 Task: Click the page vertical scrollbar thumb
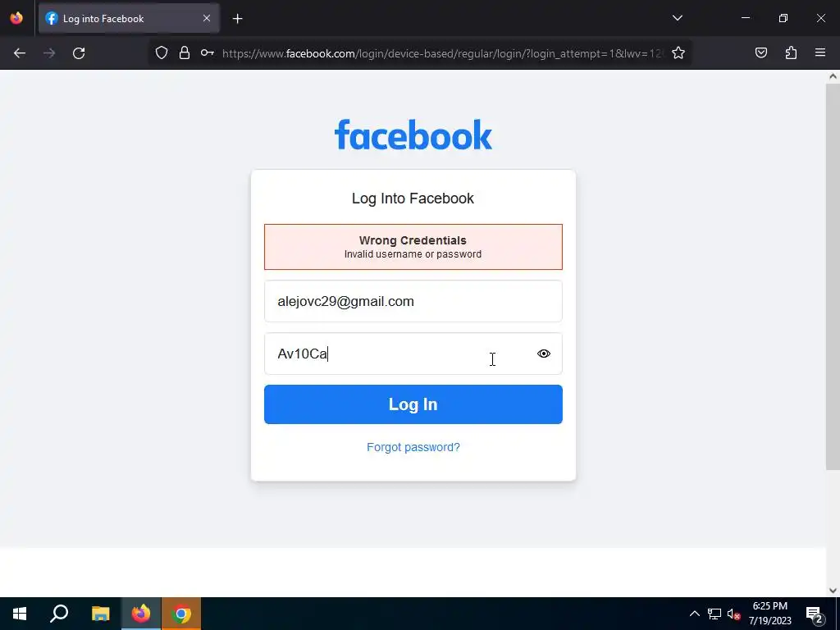click(x=833, y=276)
